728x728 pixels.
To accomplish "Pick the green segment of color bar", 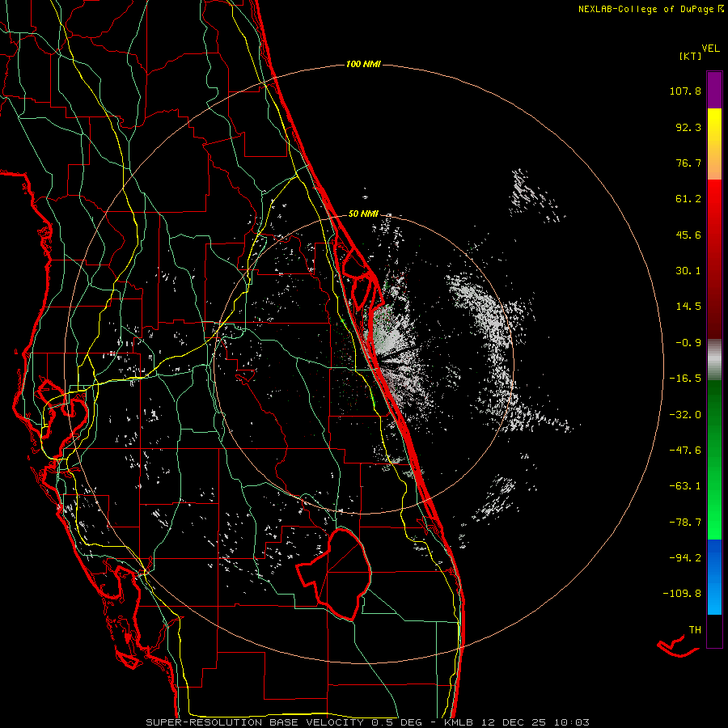I will [x=714, y=459].
